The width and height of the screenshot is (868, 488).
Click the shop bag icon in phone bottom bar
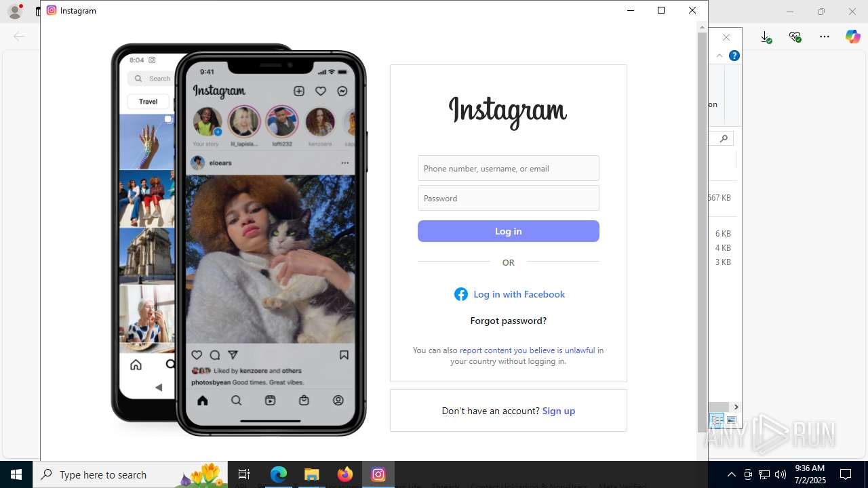coord(304,401)
